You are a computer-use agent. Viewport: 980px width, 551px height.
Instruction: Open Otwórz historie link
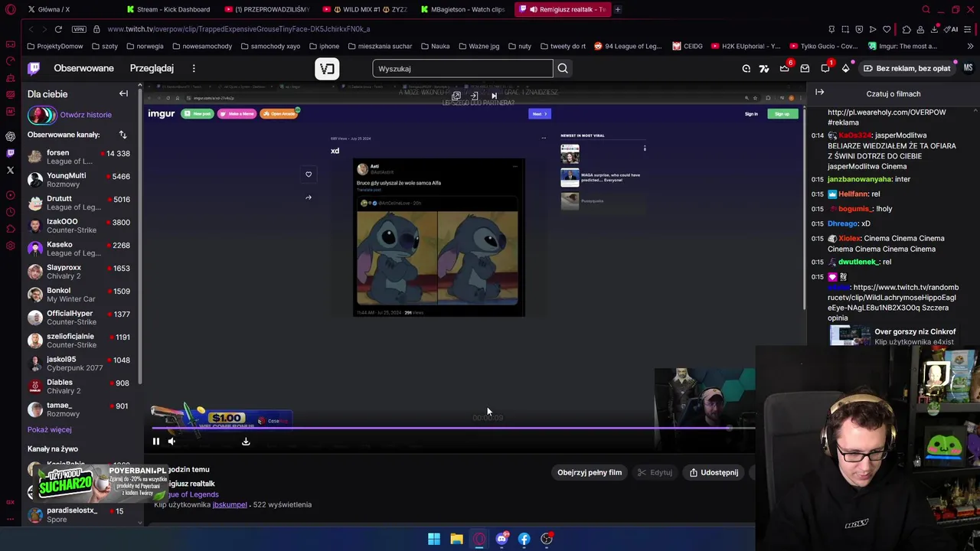(x=86, y=115)
